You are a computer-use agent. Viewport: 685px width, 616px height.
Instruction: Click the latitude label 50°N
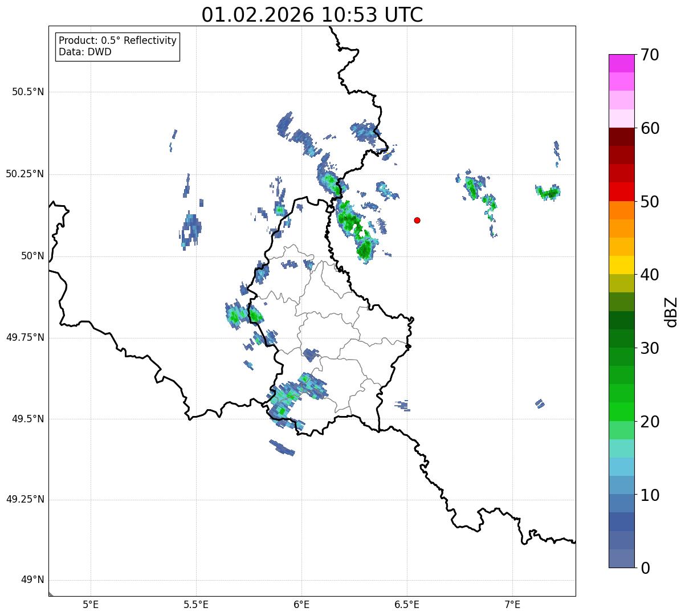click(32, 256)
